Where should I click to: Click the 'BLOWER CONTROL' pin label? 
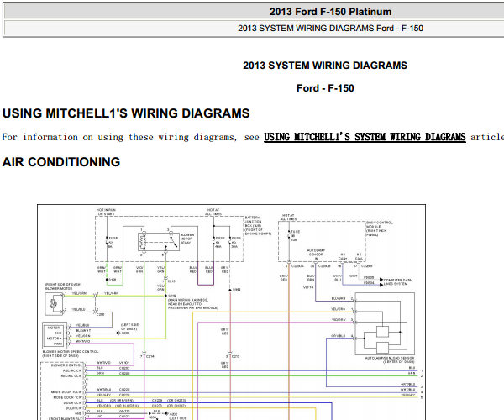66,365
